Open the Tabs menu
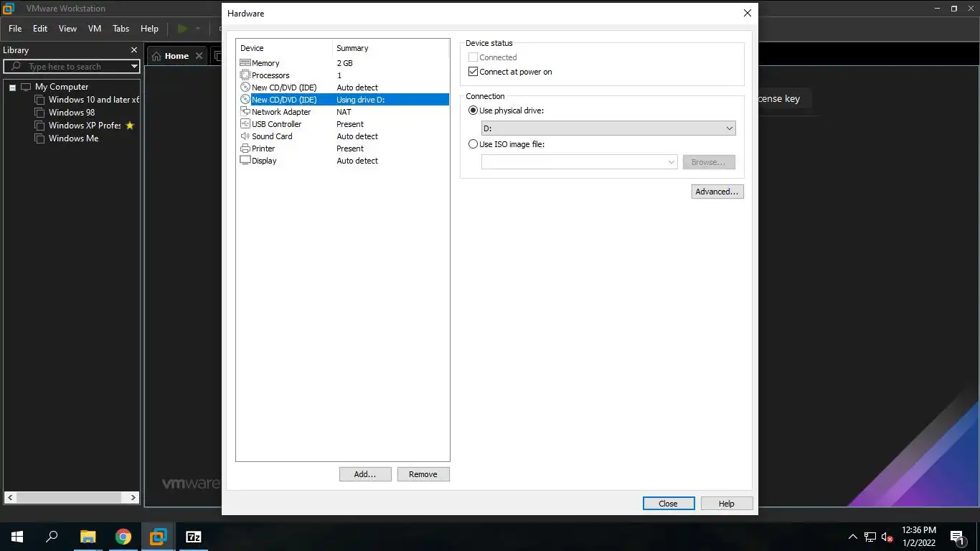The height and width of the screenshot is (551, 980). 121,29
